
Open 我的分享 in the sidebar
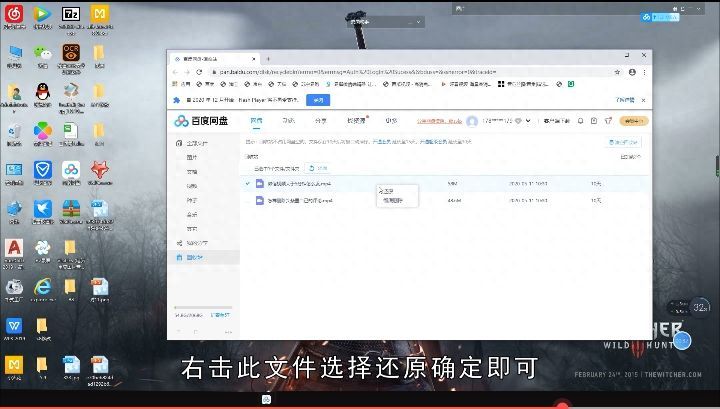coord(197,243)
